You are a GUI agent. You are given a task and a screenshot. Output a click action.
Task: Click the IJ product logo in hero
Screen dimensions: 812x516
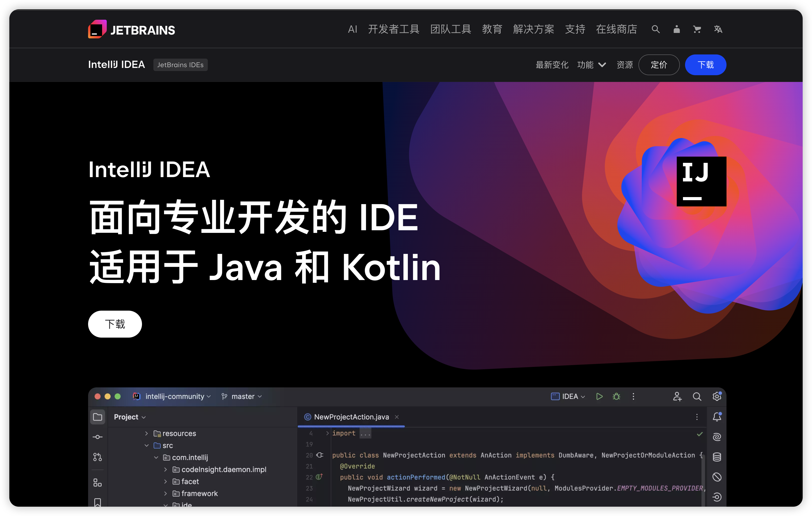pyautogui.click(x=701, y=181)
